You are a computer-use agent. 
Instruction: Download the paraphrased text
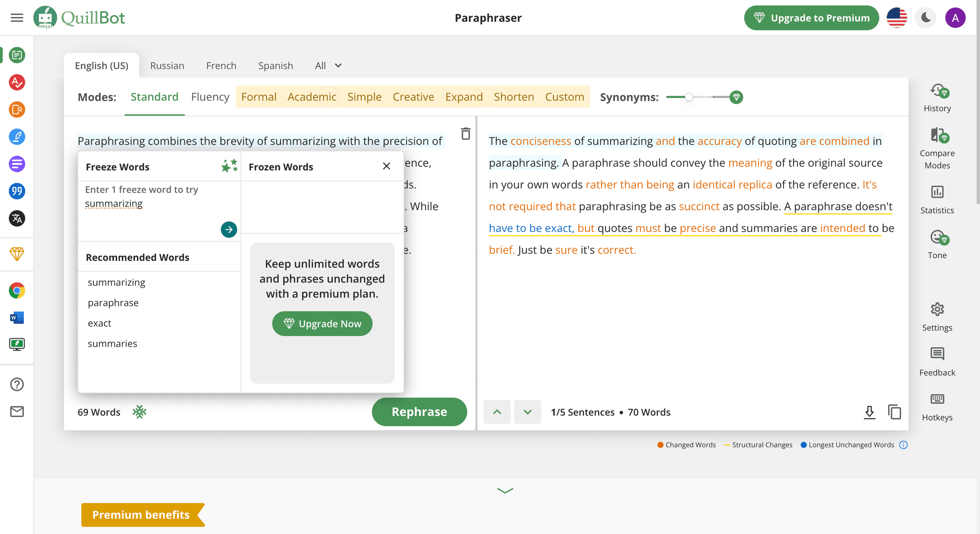869,412
